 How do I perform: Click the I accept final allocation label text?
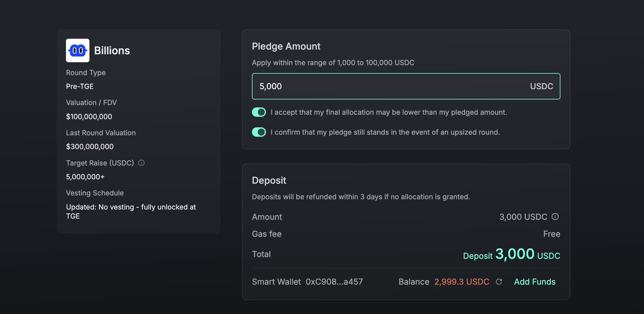pyautogui.click(x=389, y=112)
